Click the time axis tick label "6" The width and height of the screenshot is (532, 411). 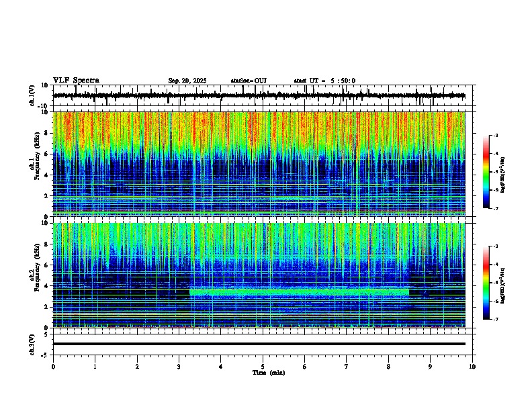click(x=304, y=367)
